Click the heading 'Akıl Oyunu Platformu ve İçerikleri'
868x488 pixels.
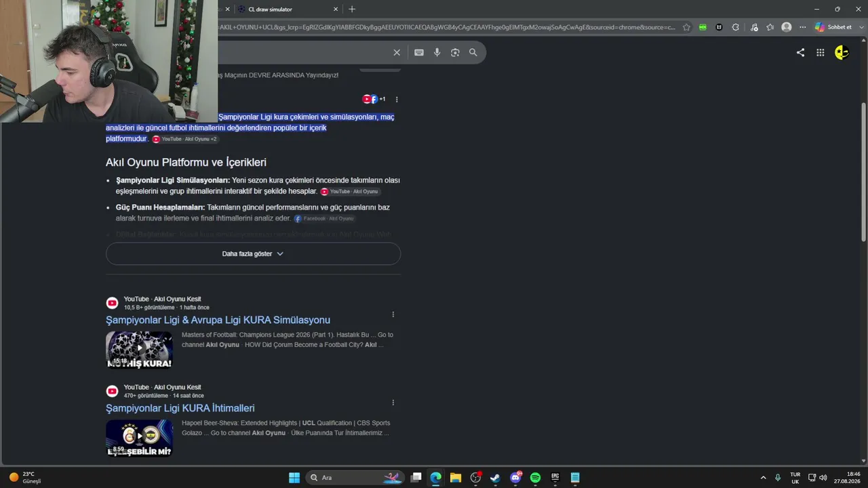coord(186,162)
